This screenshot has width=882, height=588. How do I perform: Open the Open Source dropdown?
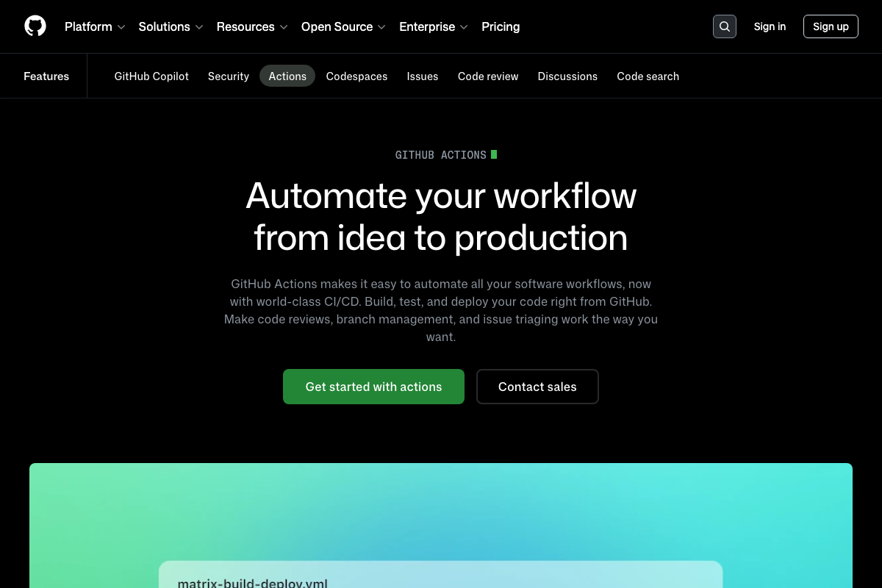(x=343, y=26)
